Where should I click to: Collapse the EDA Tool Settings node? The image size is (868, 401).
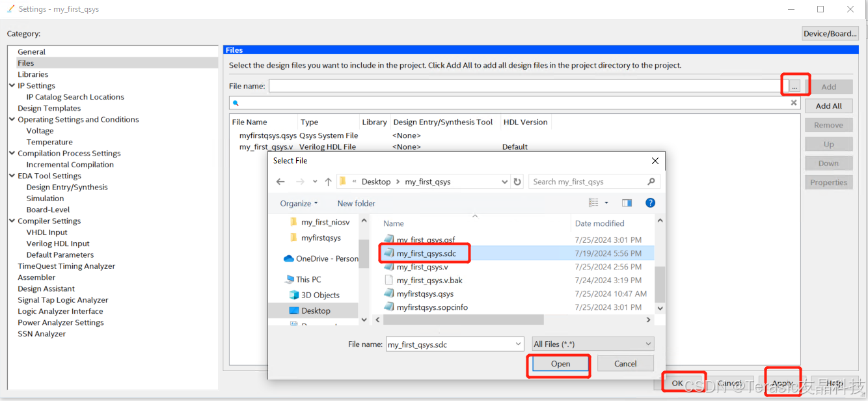[x=12, y=176]
